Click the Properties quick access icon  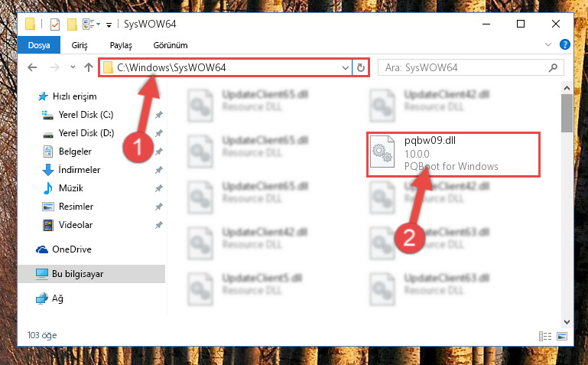tap(55, 24)
